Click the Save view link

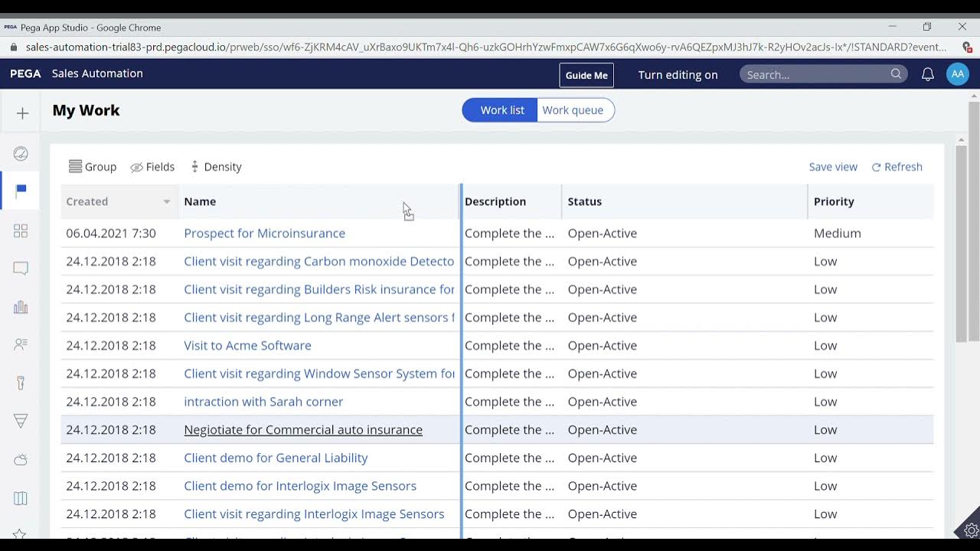coord(833,167)
